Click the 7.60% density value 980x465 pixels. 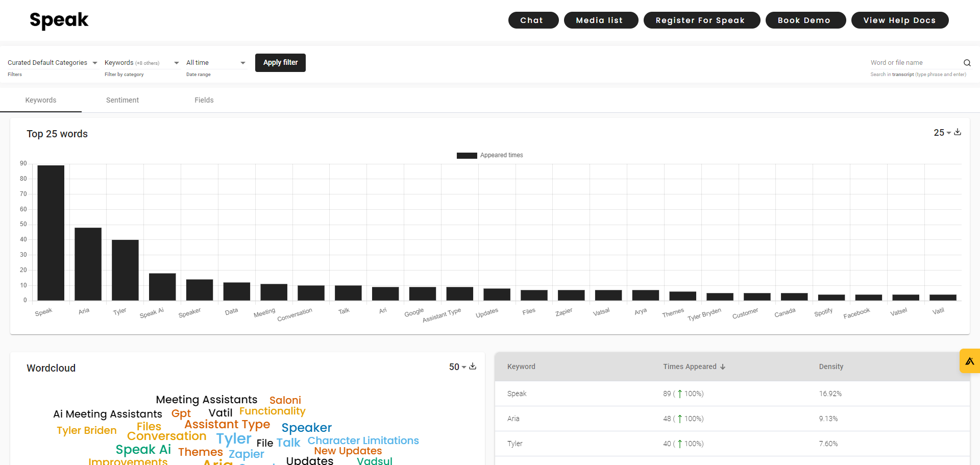click(828, 444)
